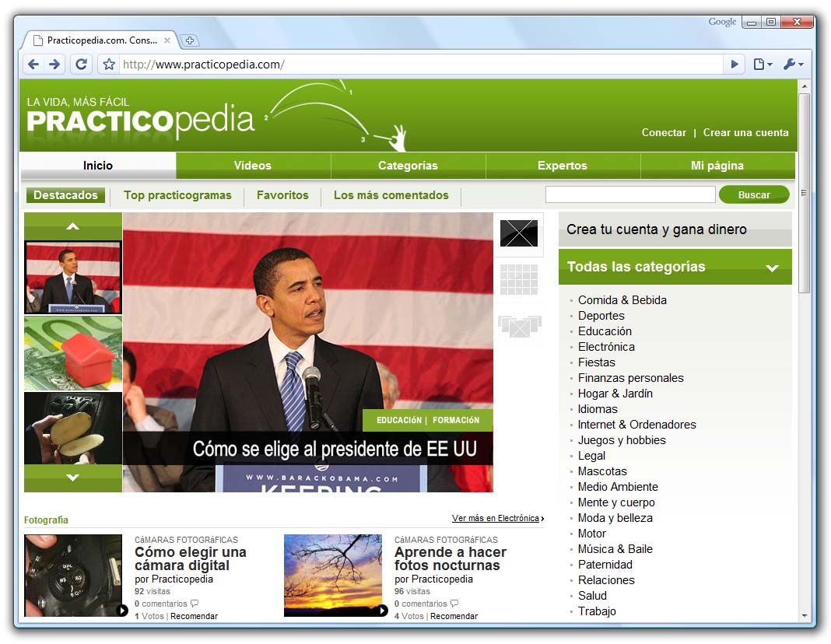Select the single-image view icon

[x=519, y=233]
